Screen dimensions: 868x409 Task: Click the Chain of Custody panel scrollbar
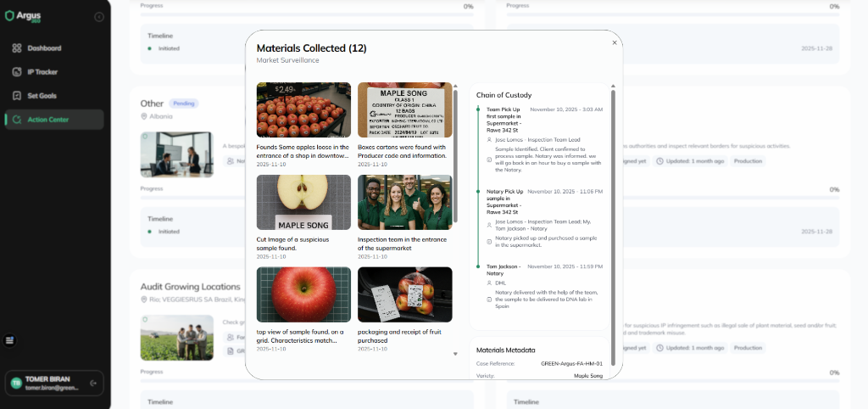pyautogui.click(x=613, y=227)
